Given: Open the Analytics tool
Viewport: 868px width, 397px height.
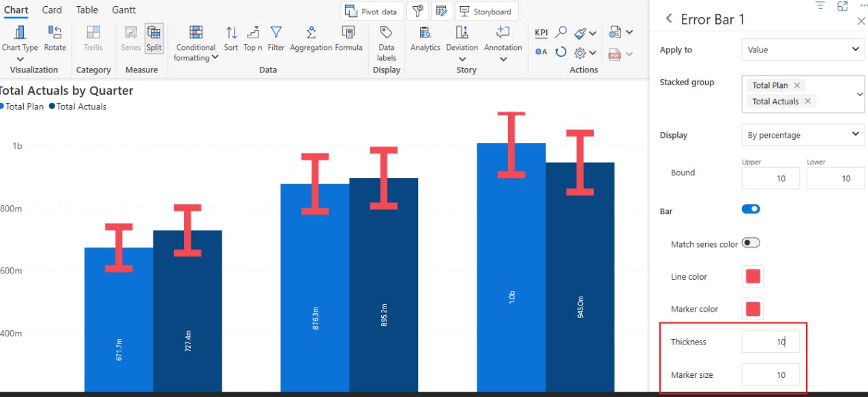Looking at the screenshot, I should click(x=425, y=39).
